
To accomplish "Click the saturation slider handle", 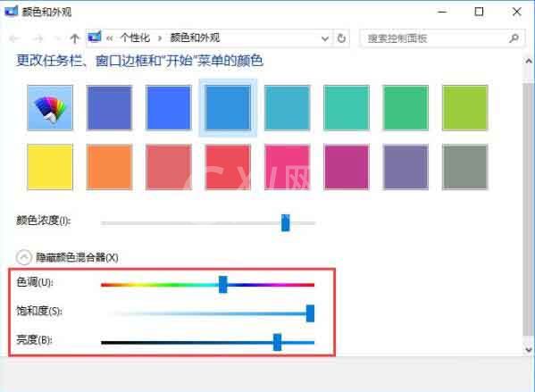I will (310, 313).
